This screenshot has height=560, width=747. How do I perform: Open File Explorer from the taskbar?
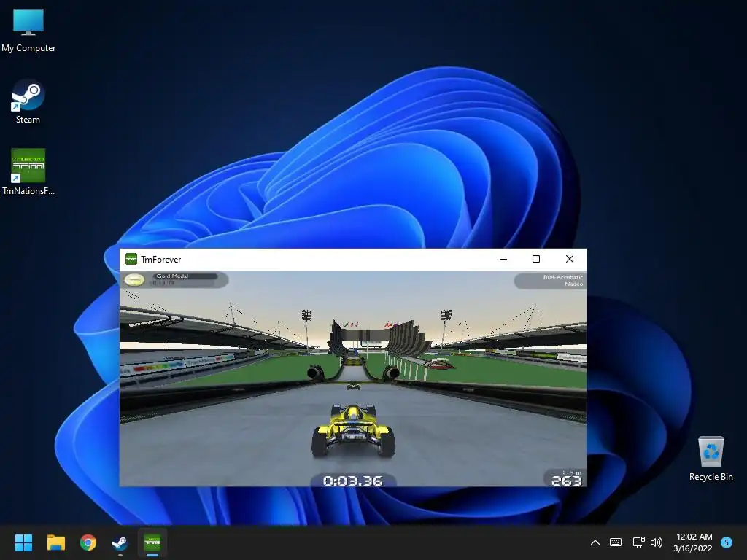pyautogui.click(x=55, y=542)
